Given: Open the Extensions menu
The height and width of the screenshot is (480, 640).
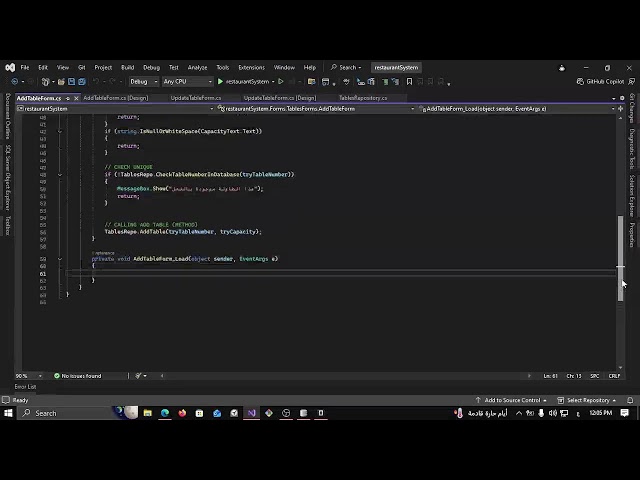Looking at the screenshot, I should (x=251, y=67).
